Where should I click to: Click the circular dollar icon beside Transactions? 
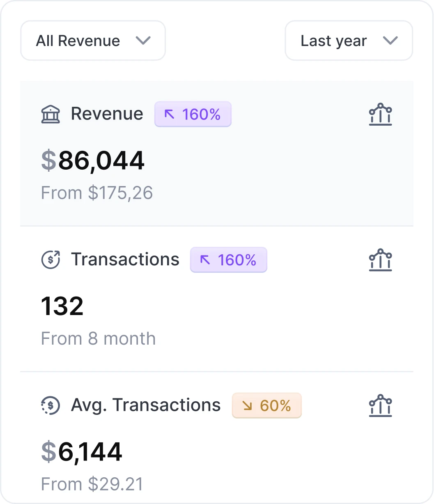[51, 260]
